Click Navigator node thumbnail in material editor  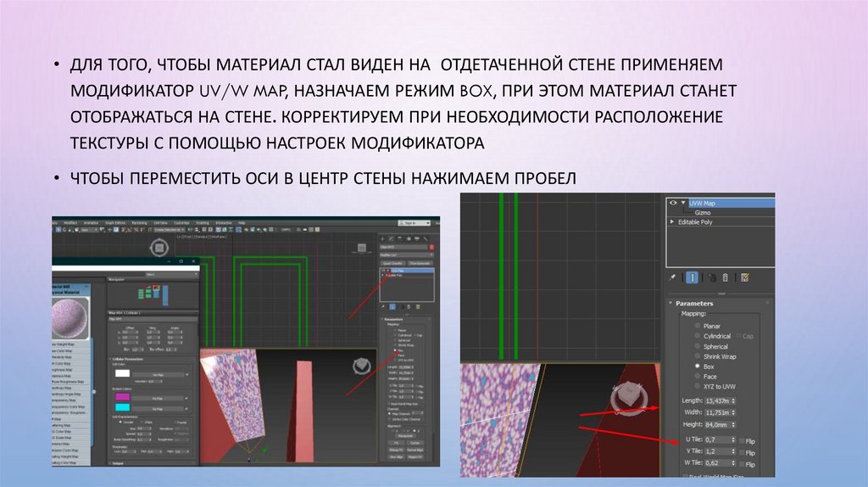[x=153, y=294]
